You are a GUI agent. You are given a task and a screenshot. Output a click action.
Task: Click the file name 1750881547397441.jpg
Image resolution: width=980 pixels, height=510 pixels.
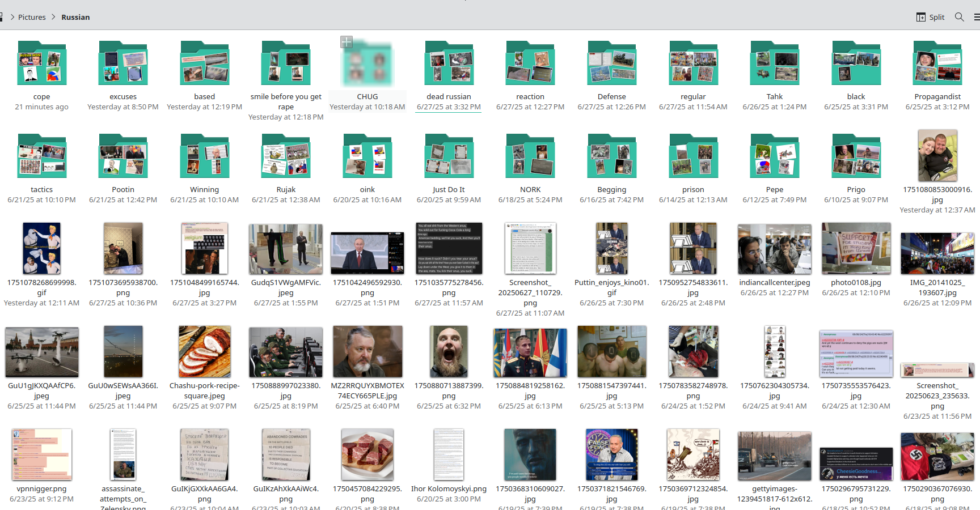click(x=612, y=390)
